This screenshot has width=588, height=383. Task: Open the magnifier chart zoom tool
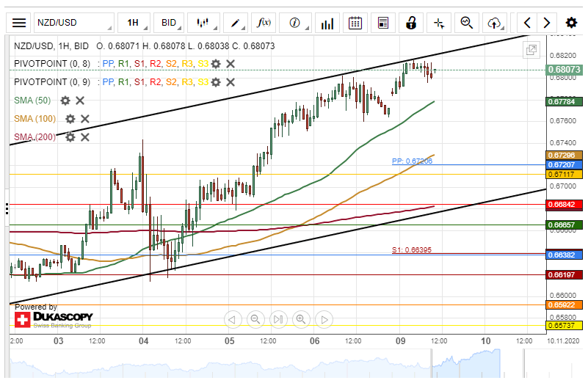coord(467,23)
